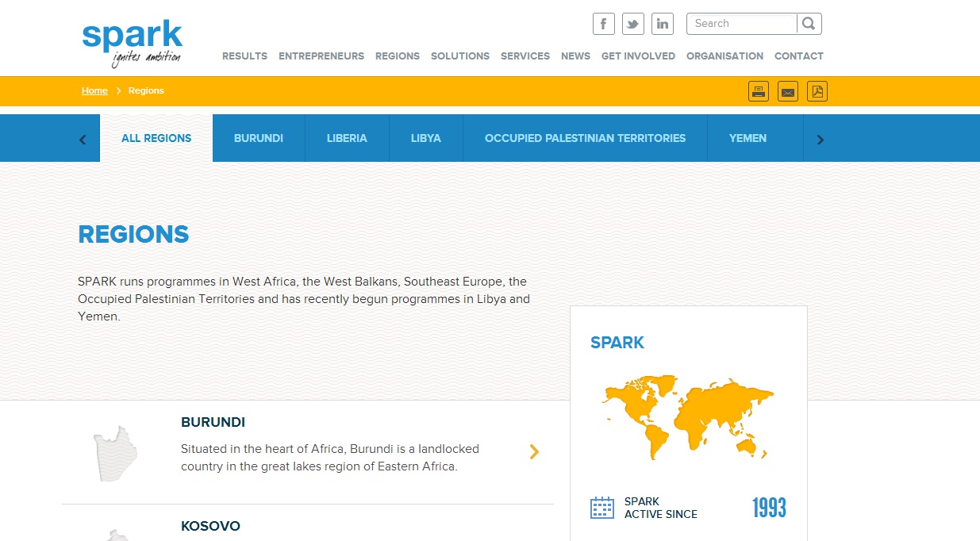The width and height of the screenshot is (980, 541).
Task: Email this page via envelope icon
Action: (788, 91)
